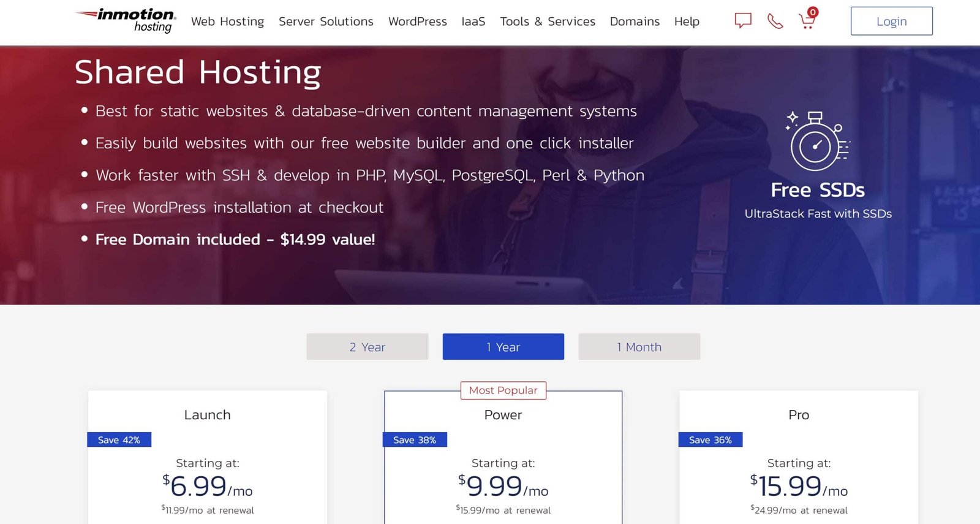Click the Most Popular badge
The image size is (980, 524).
503,390
